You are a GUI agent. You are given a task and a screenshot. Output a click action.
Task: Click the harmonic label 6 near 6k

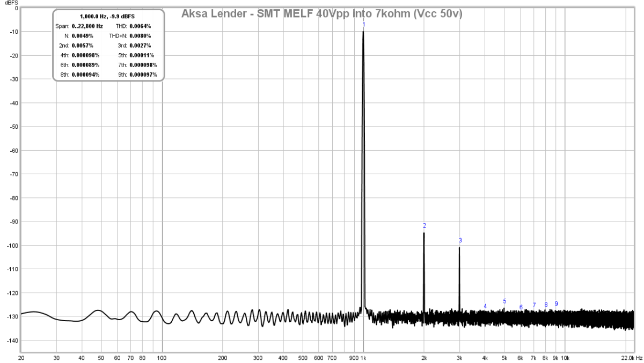tap(521, 307)
